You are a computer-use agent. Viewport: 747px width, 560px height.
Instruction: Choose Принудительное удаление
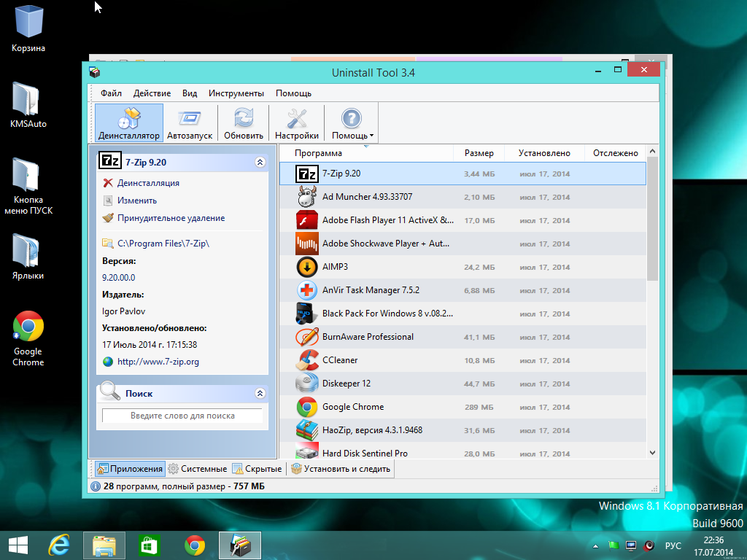(171, 218)
